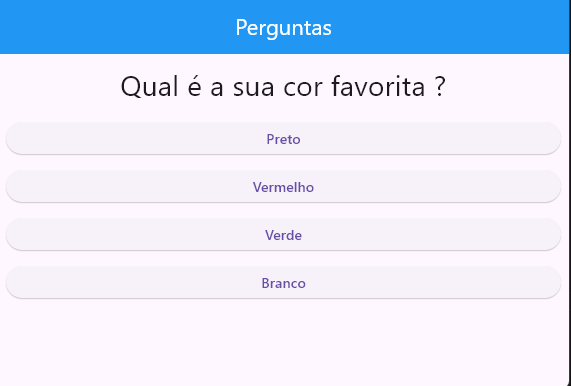Click the "Qual" word in the question heading
This screenshot has height=386, width=571.
tap(149, 87)
